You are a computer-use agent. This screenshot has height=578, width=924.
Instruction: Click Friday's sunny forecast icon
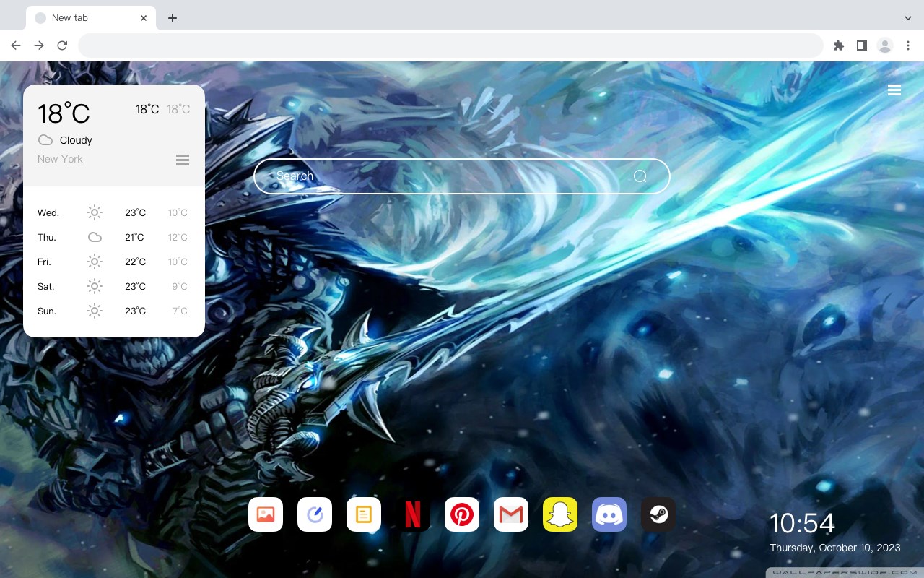pyautogui.click(x=95, y=262)
